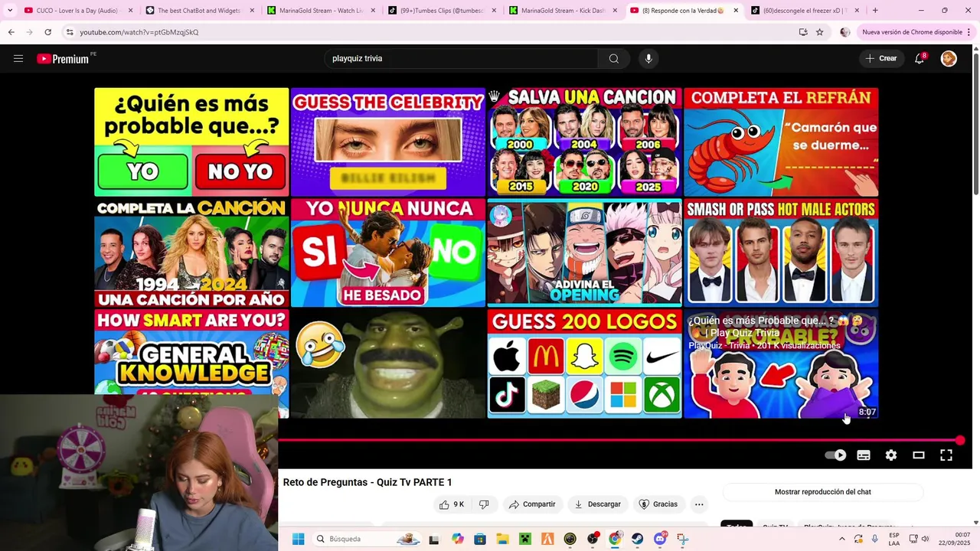Like the video with 9 K

coord(452,504)
